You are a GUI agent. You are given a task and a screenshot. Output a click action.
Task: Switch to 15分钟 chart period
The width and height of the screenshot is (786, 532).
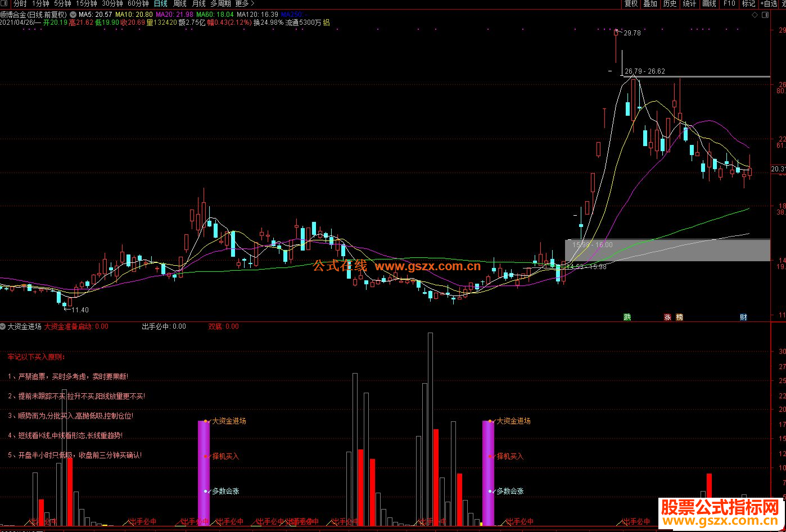pos(86,3)
